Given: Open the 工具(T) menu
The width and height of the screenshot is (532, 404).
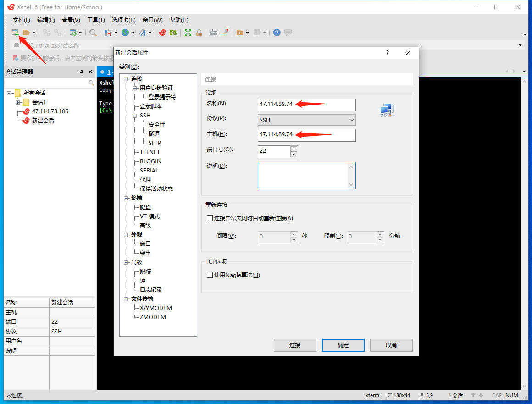Looking at the screenshot, I should point(95,20).
